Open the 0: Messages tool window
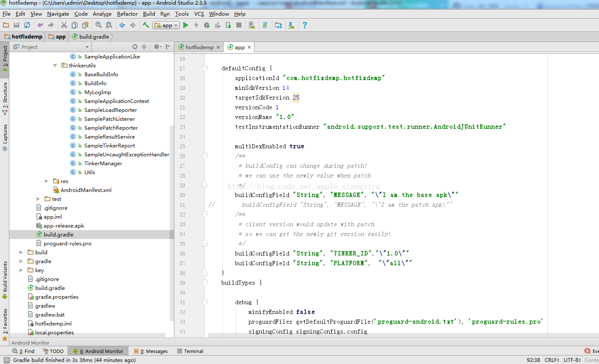The height and width of the screenshot is (364, 599). click(151, 351)
